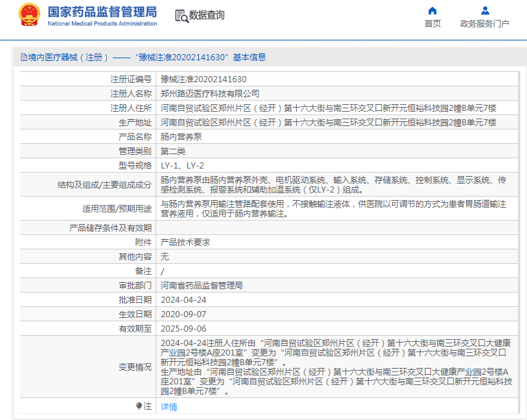Image resolution: width=527 pixels, height=420 pixels.
Task: Click the product name 肠内营养泵
Action: [181, 137]
